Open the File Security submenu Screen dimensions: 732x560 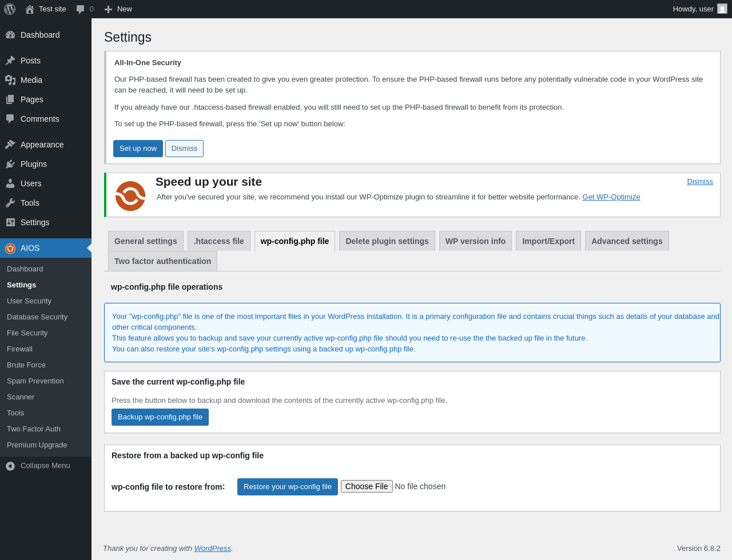(46, 333)
